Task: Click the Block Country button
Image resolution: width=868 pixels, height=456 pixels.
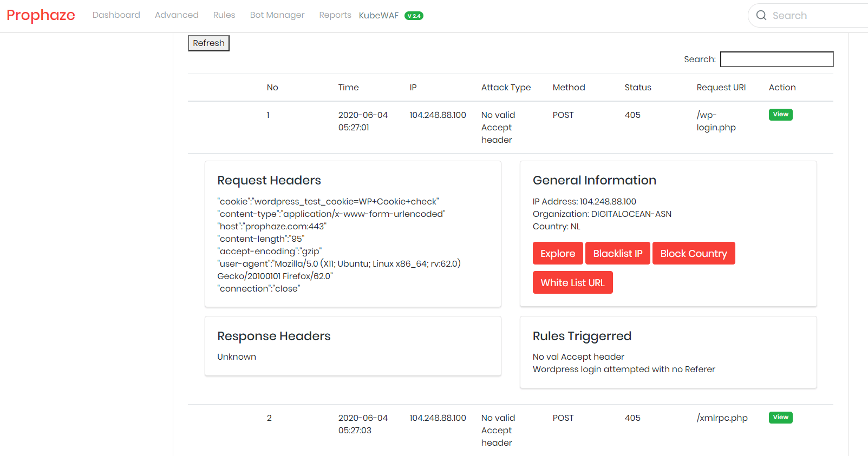Action: pos(693,254)
